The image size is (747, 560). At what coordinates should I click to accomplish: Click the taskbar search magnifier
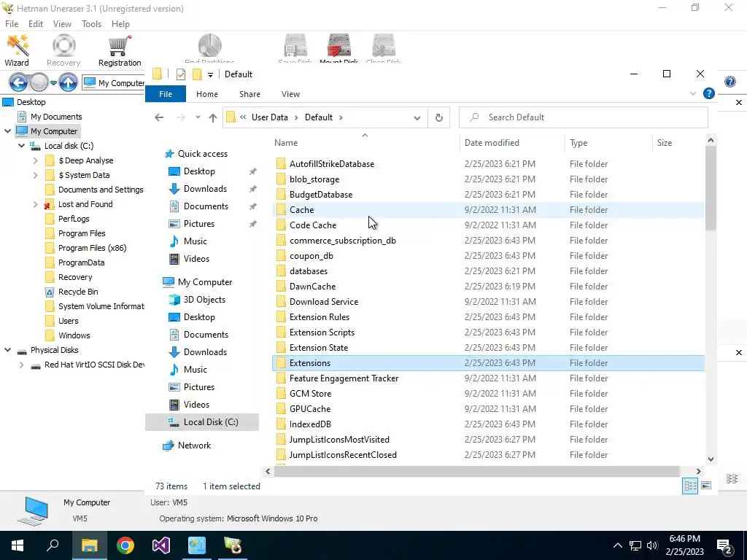[53, 545]
